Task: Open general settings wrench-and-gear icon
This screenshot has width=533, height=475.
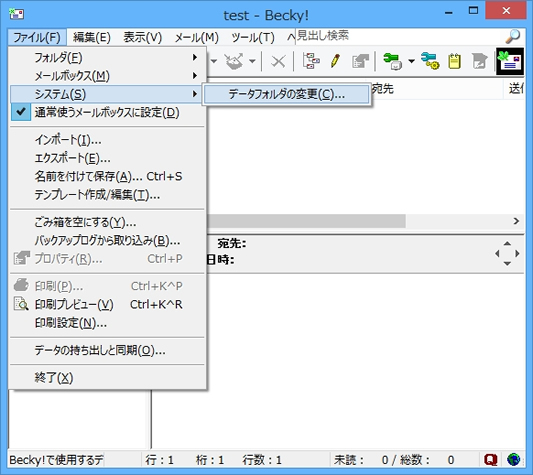Action: 430,62
